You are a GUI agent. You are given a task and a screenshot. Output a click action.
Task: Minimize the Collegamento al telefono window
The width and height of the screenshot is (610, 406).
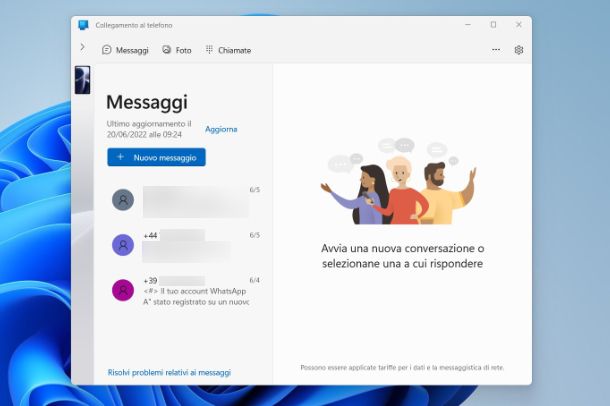click(468, 24)
